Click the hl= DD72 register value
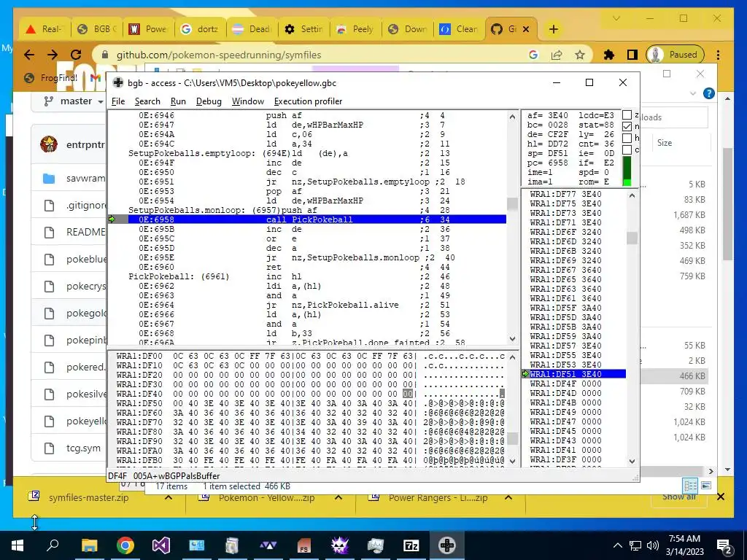The height and width of the screenshot is (560, 747). coord(547,144)
